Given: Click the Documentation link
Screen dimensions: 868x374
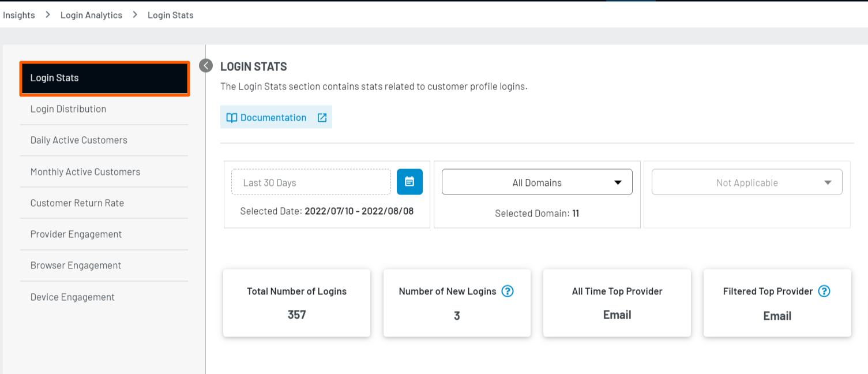Looking at the screenshot, I should (272, 117).
